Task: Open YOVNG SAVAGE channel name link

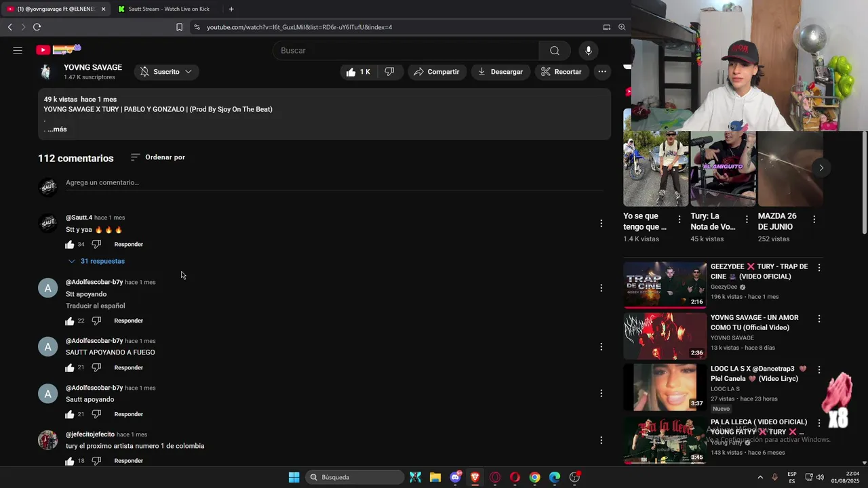Action: click(x=93, y=68)
